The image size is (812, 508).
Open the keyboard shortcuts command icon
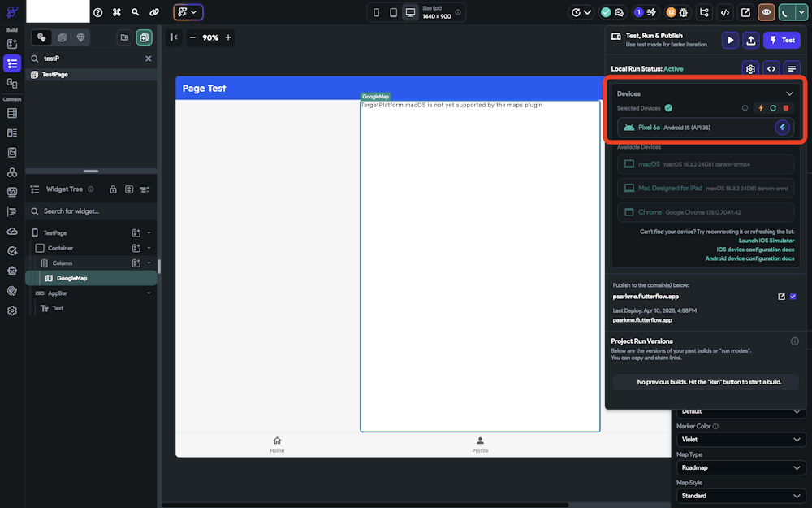(116, 12)
